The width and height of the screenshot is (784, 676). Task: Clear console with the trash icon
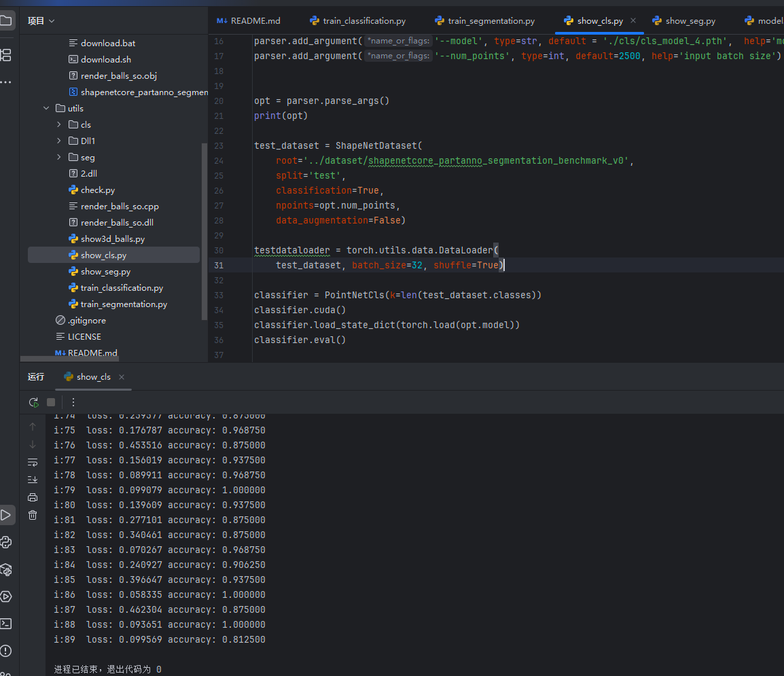(x=33, y=515)
